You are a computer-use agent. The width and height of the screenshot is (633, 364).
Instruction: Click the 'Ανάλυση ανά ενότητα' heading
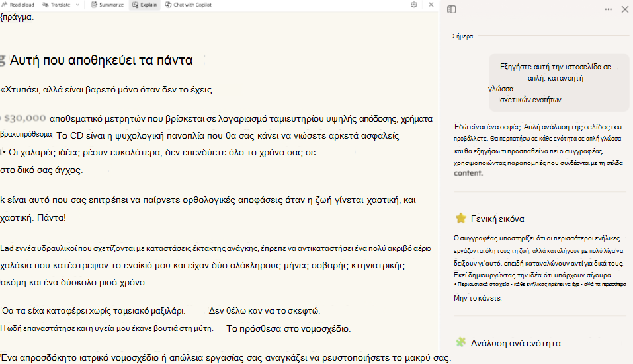click(515, 343)
